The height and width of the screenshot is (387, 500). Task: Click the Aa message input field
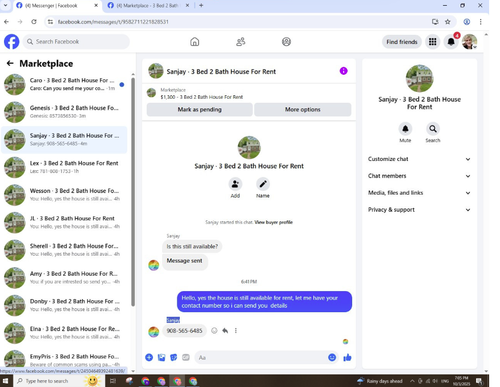pos(267,357)
